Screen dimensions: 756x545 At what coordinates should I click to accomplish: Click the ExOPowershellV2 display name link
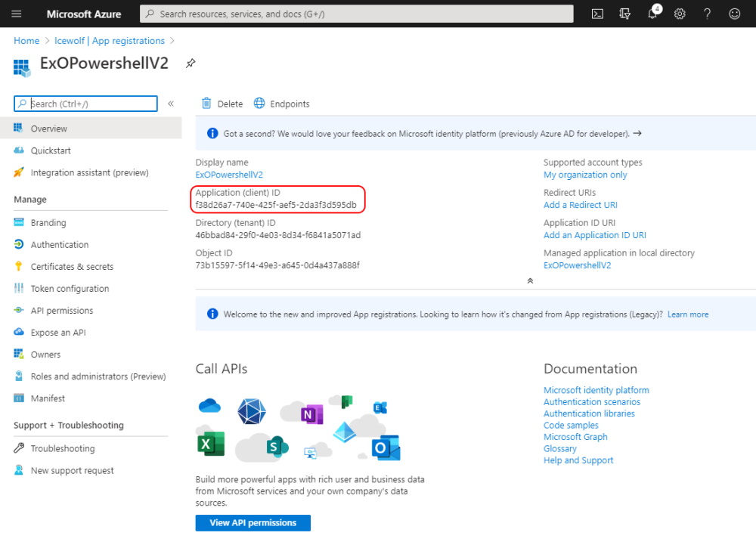(229, 175)
